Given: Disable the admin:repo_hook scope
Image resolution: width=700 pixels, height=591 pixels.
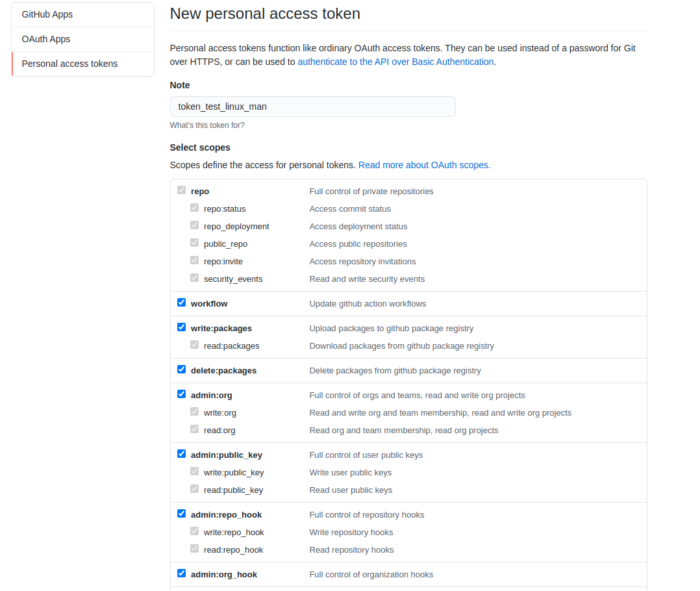Looking at the screenshot, I should tap(181, 513).
